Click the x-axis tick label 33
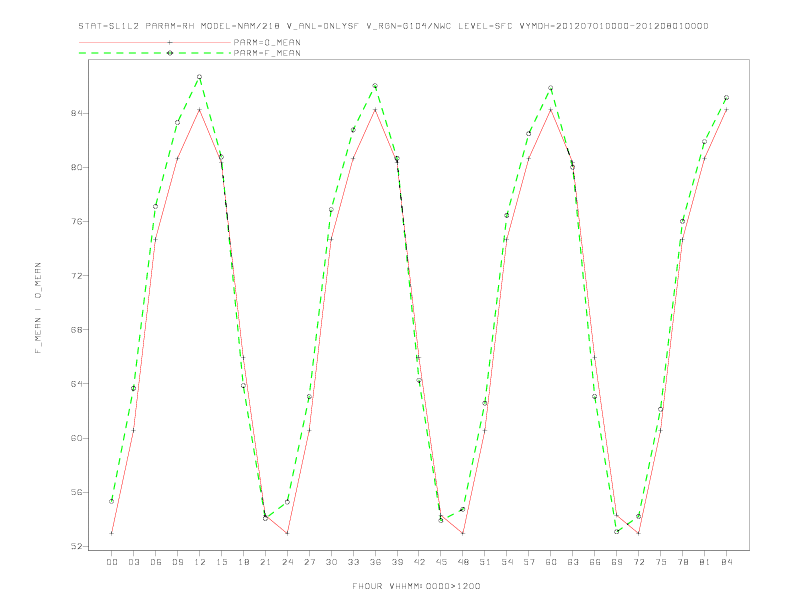Viewport: 792px width, 612px height. [353, 562]
